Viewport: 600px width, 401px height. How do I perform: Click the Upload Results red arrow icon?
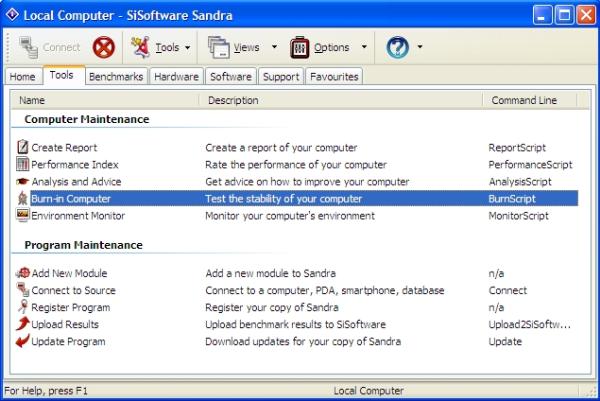[x=23, y=324]
